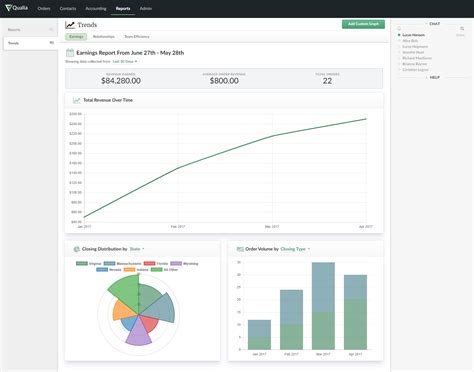Toggle the Nevada legend swatch

[102, 269]
